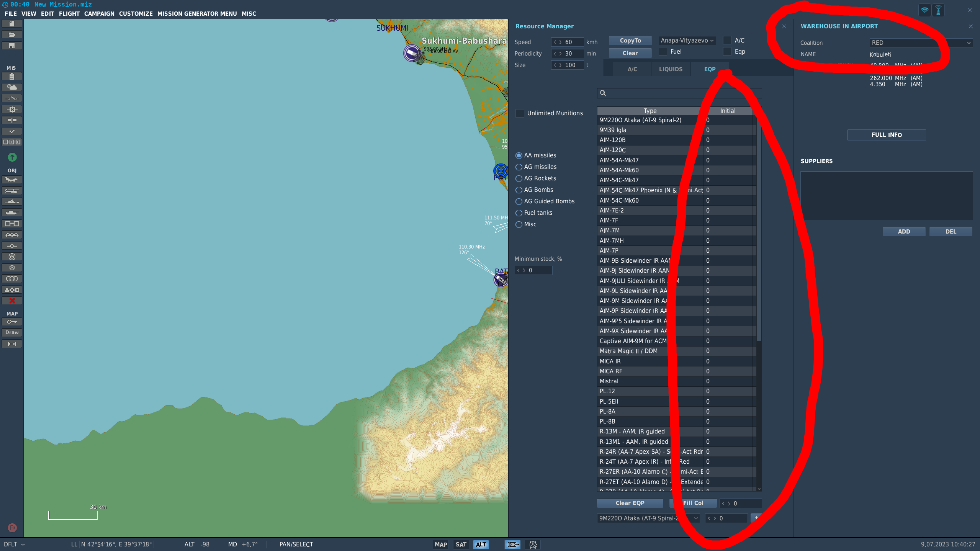Select the ground vehicle tank tool
The image size is (980, 551).
point(12,213)
